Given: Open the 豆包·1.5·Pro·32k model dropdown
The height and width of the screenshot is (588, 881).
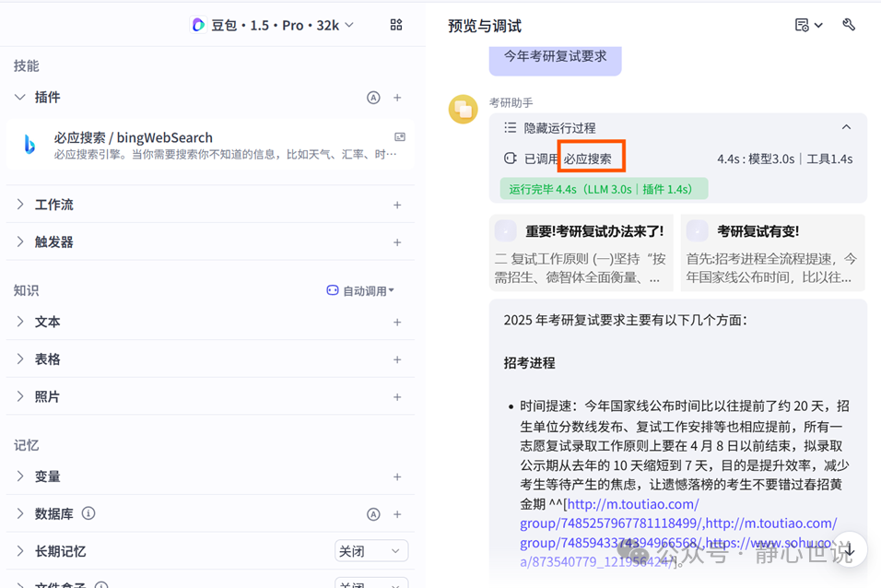Looking at the screenshot, I should click(273, 25).
